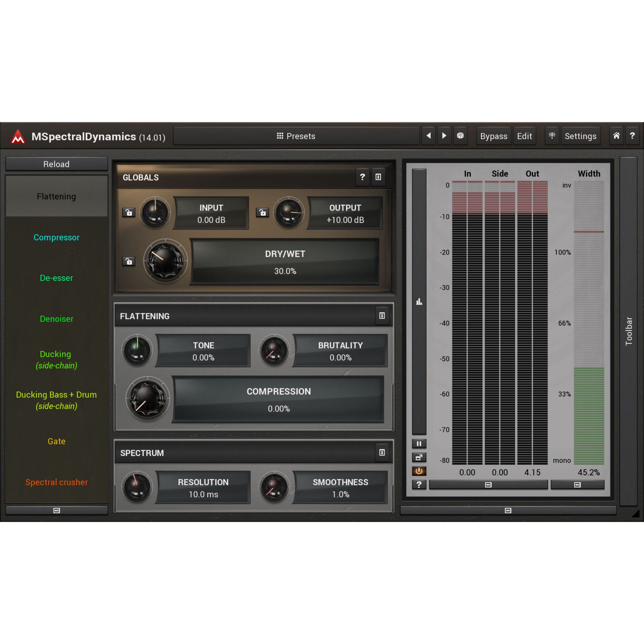Collapse the Globals panel
Image resolution: width=644 pixels, height=644 pixels.
[x=378, y=177]
